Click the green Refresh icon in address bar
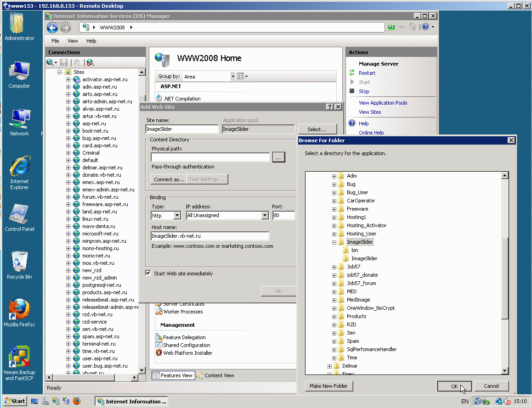Image resolution: width=532 pixels, height=408 pixels. (x=391, y=27)
